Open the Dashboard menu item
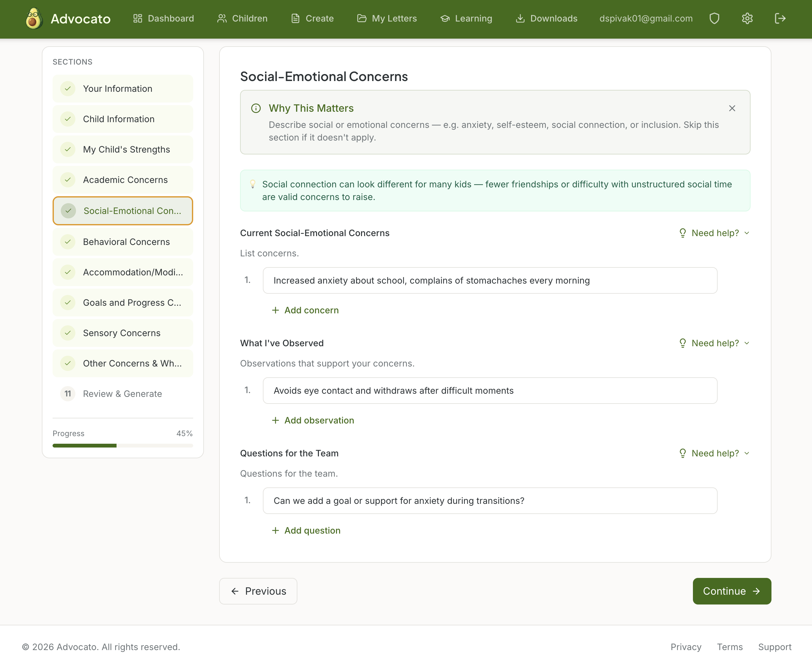The width and height of the screenshot is (812, 664). (163, 18)
